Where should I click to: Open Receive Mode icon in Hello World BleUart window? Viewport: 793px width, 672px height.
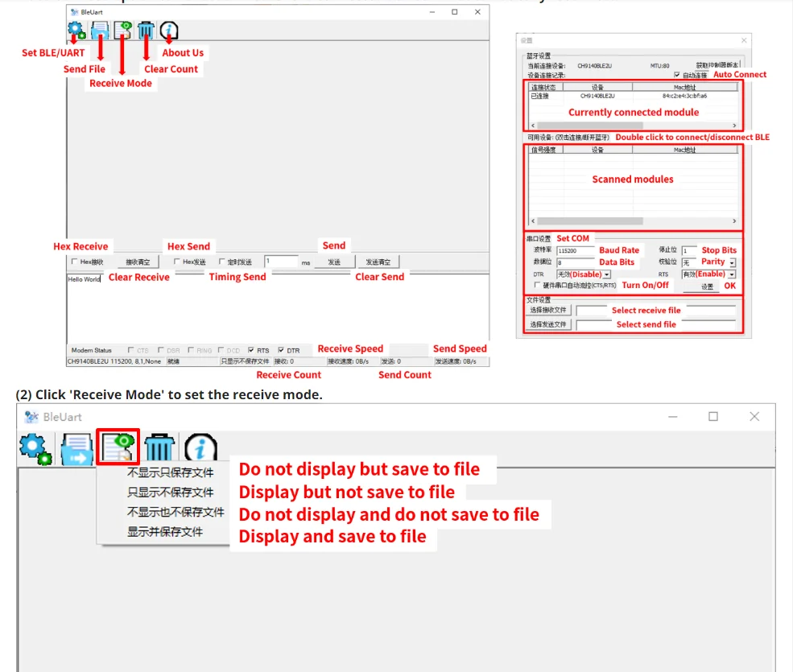[122, 31]
